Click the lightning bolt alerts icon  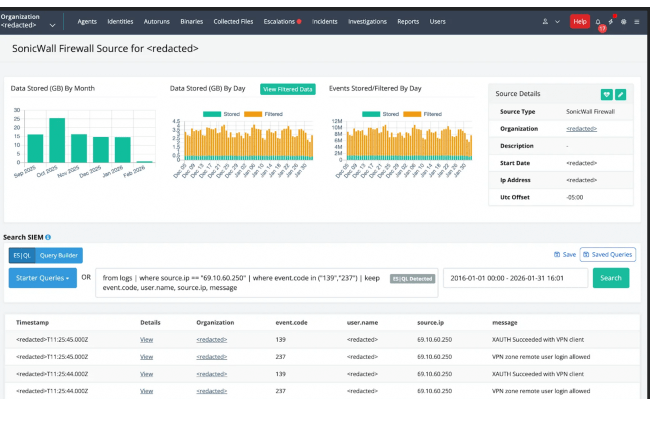click(611, 21)
